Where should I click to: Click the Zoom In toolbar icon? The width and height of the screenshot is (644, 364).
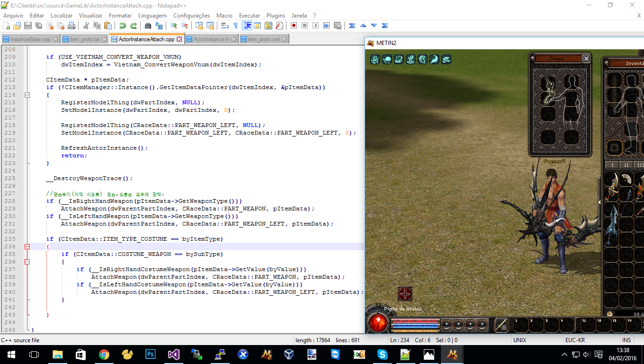(x=174, y=26)
